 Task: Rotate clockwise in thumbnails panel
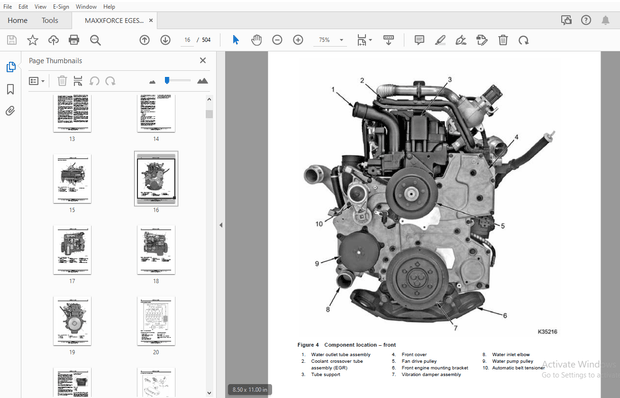click(x=110, y=81)
